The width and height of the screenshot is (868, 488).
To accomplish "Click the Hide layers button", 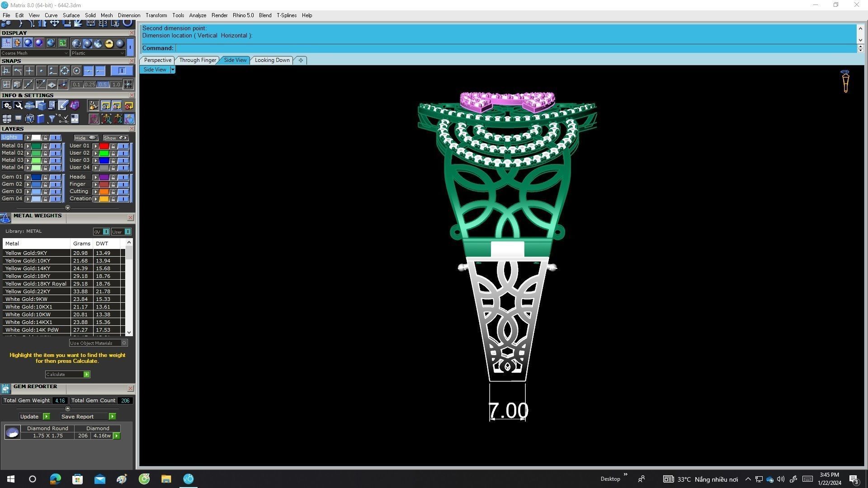I will 86,138.
